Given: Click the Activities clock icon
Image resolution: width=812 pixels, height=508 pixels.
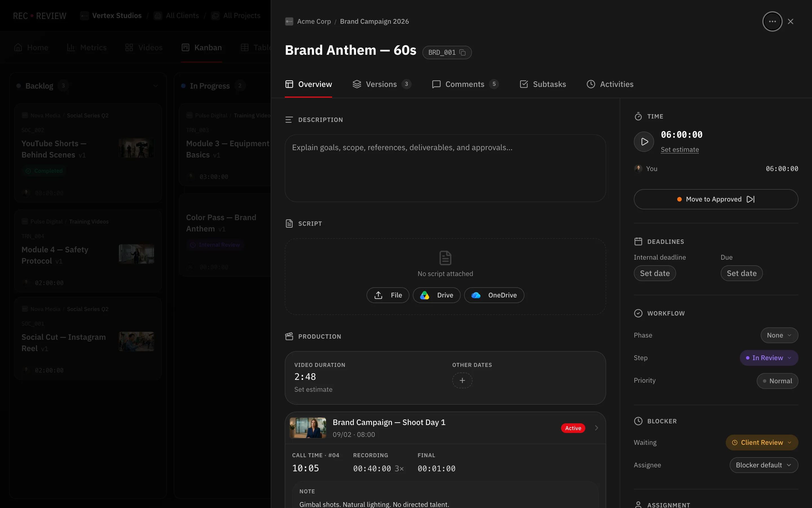Looking at the screenshot, I should [591, 84].
